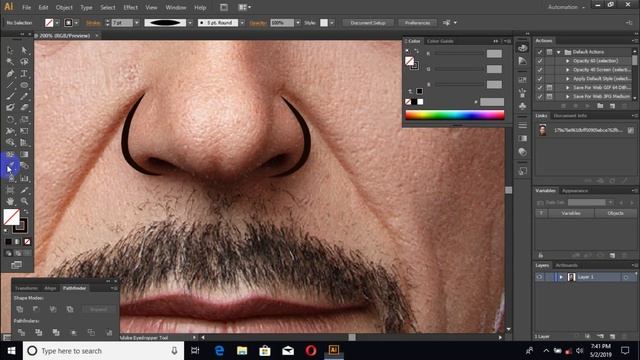Image resolution: width=640 pixels, height=360 pixels.
Task: Swap fill and stroke in toolbox
Action: coord(25,212)
